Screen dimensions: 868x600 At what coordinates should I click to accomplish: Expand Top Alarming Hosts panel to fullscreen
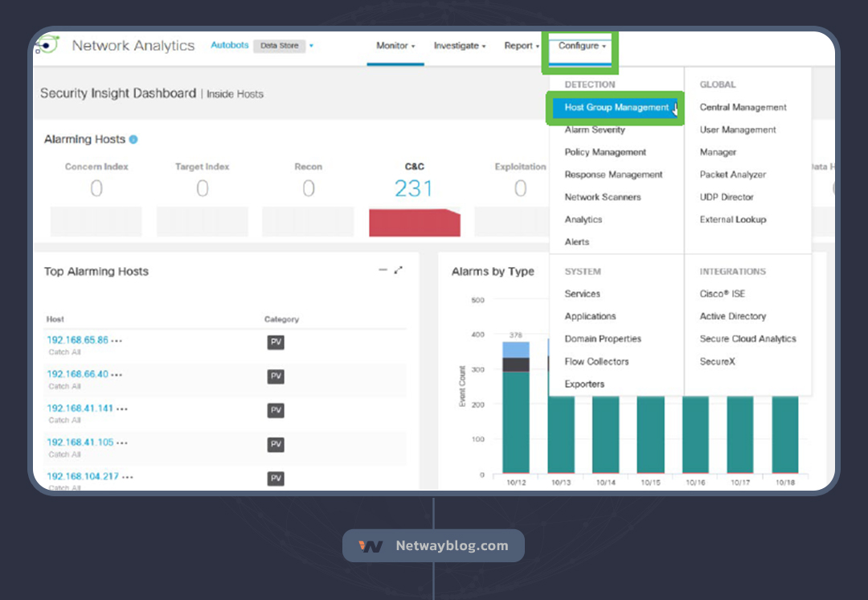398,270
